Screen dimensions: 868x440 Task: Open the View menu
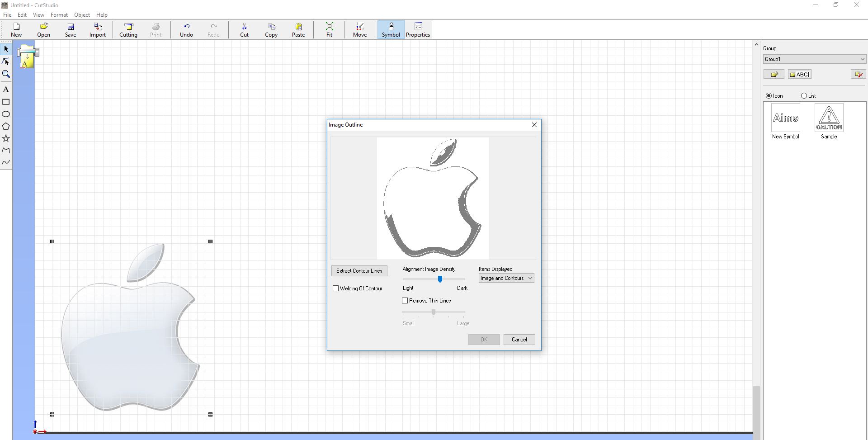click(38, 15)
